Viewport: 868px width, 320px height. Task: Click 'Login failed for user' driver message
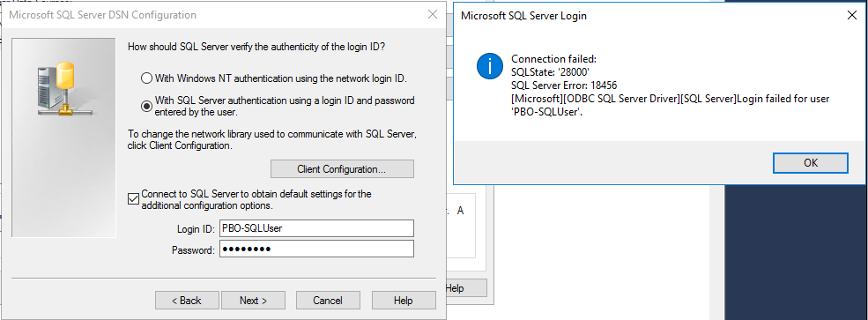tap(671, 104)
